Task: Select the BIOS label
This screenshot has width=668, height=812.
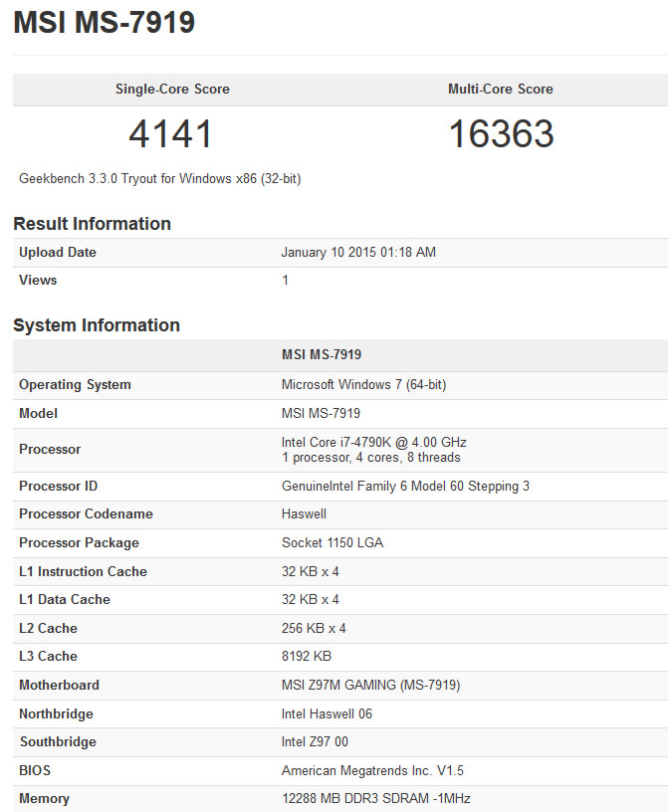Action: point(35,770)
